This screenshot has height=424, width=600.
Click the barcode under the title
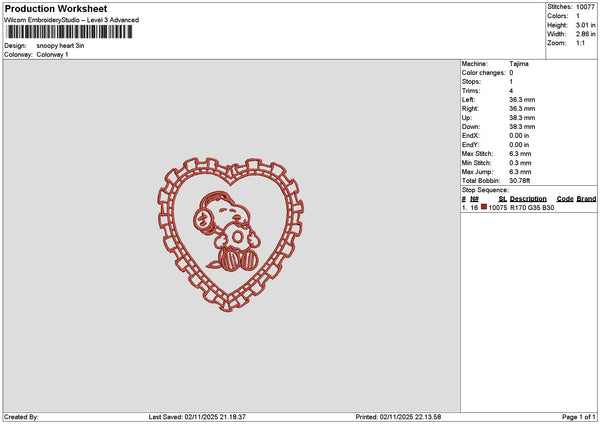tap(69, 32)
